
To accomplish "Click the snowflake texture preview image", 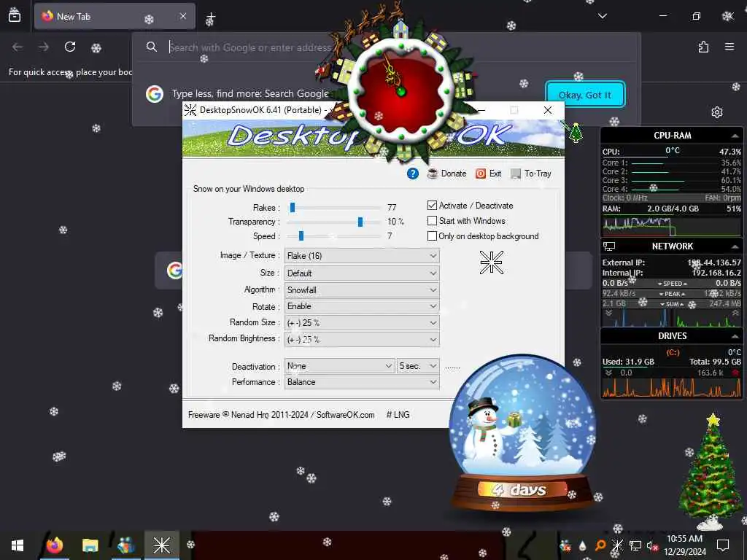I will [492, 262].
